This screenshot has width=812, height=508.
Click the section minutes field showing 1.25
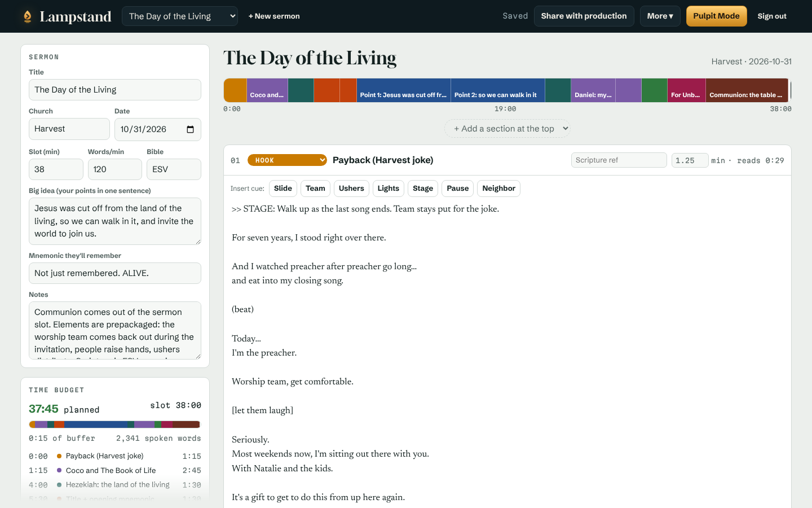coord(690,160)
